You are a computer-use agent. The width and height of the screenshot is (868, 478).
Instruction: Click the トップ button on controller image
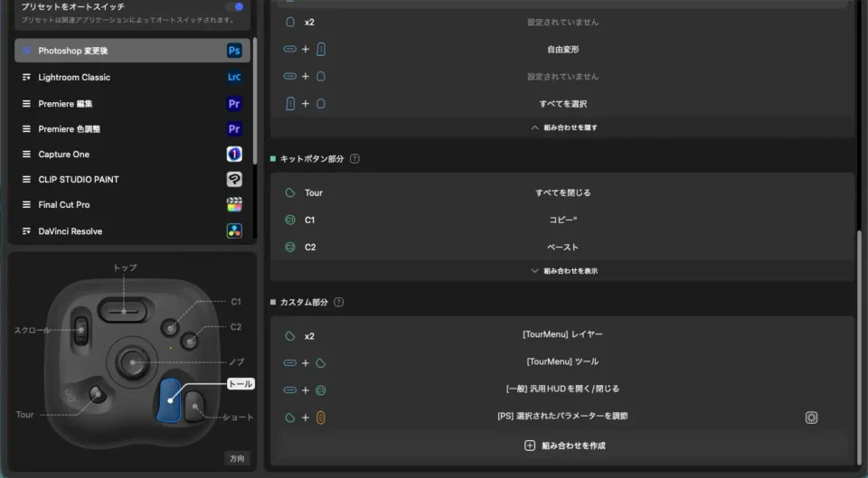point(124,311)
